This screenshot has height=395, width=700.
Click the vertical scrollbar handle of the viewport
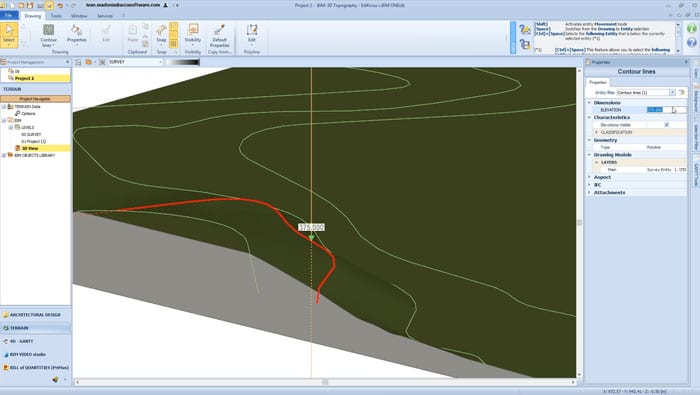coord(579,222)
